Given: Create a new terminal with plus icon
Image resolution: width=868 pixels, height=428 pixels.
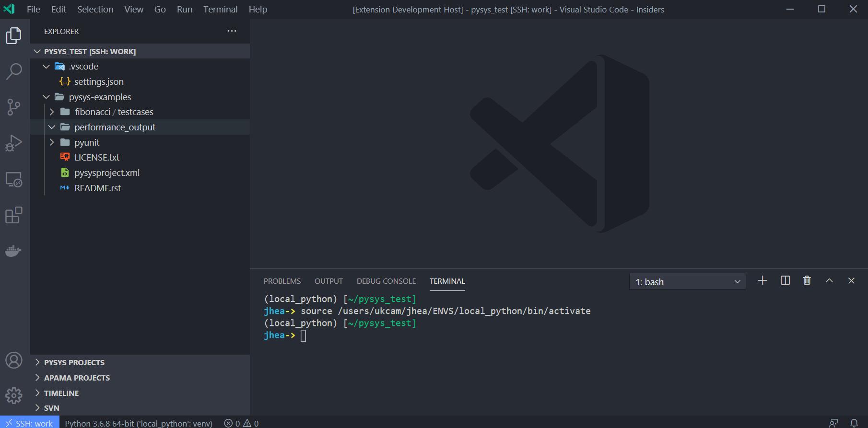Looking at the screenshot, I should coord(762,281).
